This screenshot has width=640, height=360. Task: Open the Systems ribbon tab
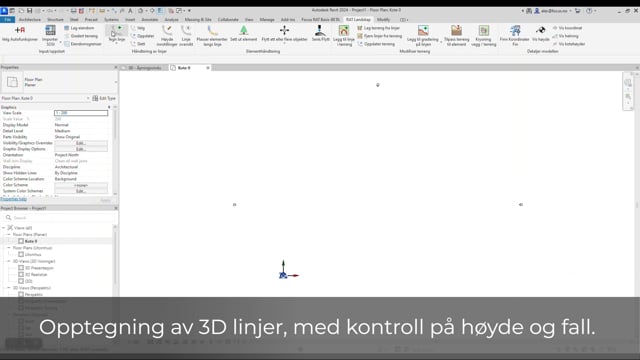coord(111,20)
